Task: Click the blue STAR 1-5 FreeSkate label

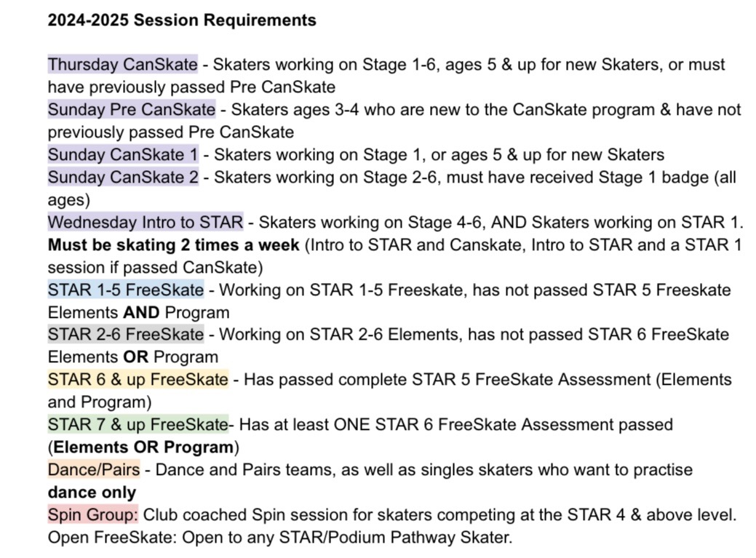Action: pyautogui.click(x=126, y=290)
